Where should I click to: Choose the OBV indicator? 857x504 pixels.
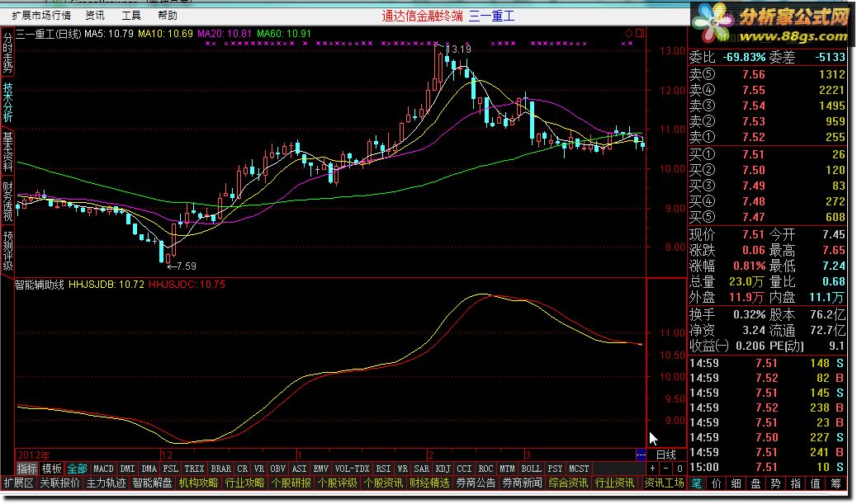(278, 469)
